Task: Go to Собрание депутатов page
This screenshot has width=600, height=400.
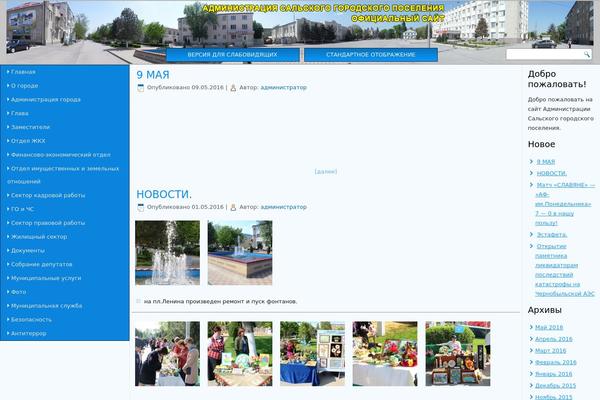Action: [x=41, y=264]
